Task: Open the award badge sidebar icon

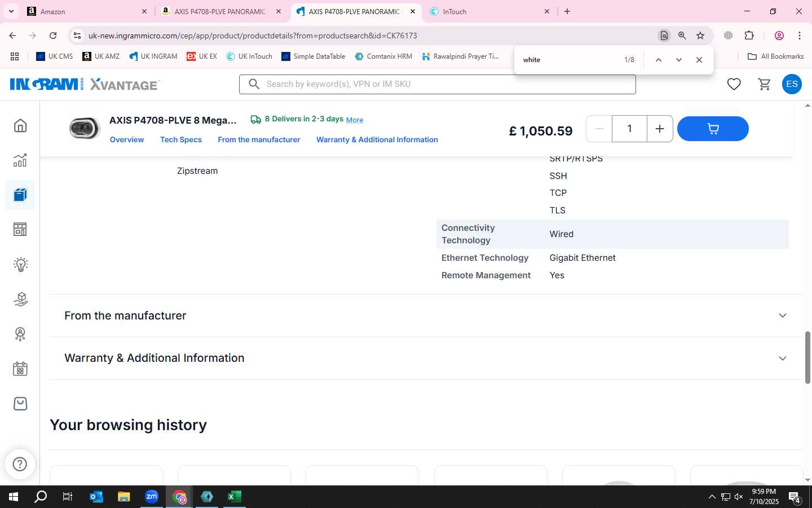Action: point(20,334)
